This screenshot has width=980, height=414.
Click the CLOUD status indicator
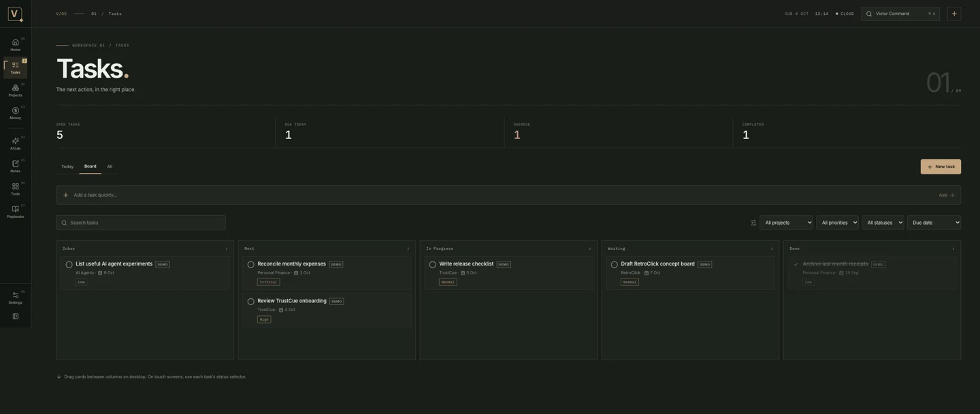pyautogui.click(x=845, y=14)
